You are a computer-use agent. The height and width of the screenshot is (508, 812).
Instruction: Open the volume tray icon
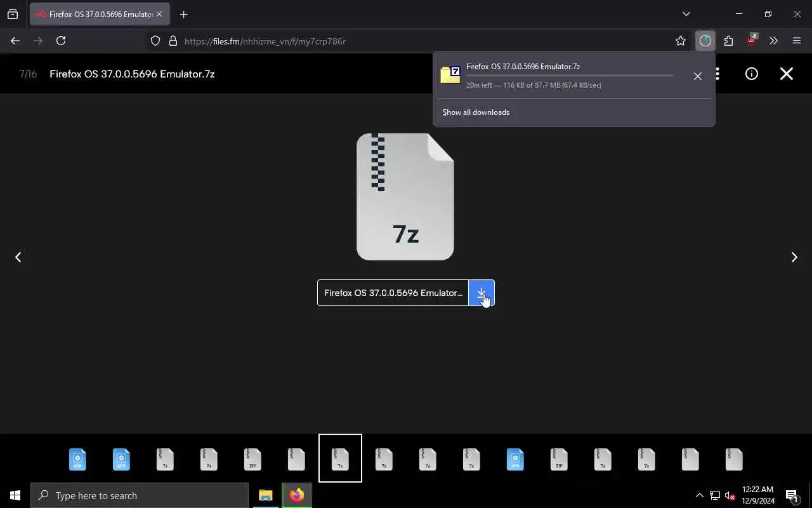pyautogui.click(x=730, y=495)
